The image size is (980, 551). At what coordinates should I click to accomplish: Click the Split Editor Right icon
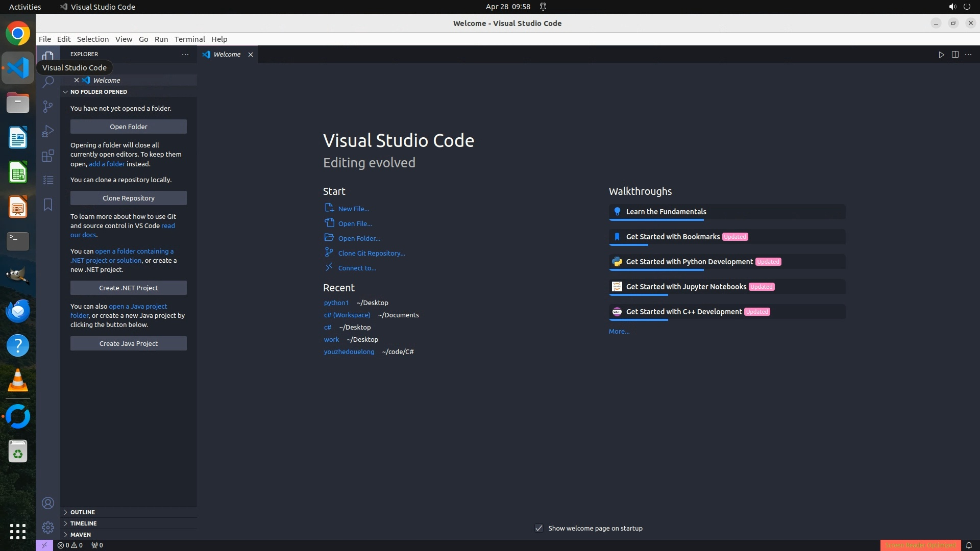click(955, 55)
